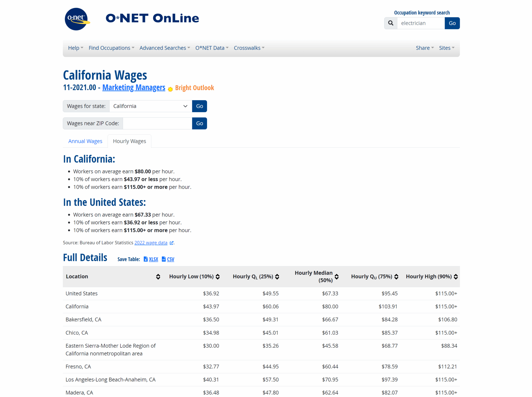Open the 2022 wage data link
This screenshot has height=397, width=532.
pyautogui.click(x=151, y=243)
